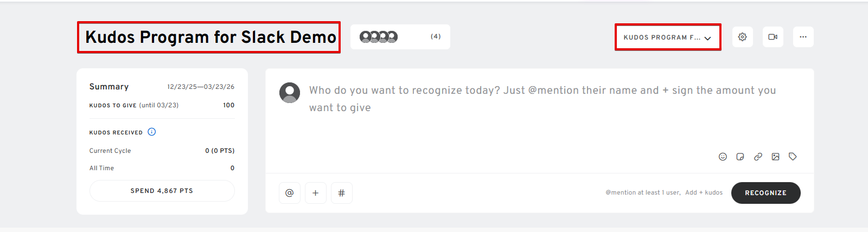Screen dimensions: 868x232
Task: Open the members list showing 4 avatars
Action: pos(379,37)
